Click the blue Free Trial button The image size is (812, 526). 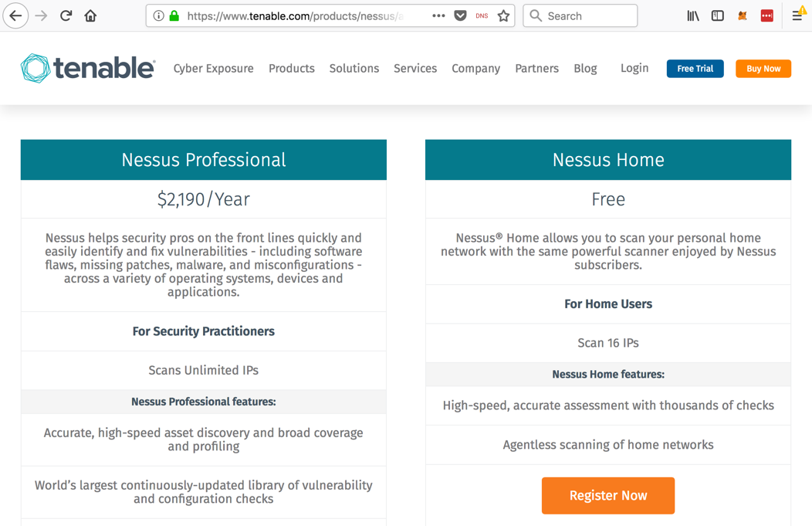[695, 69]
